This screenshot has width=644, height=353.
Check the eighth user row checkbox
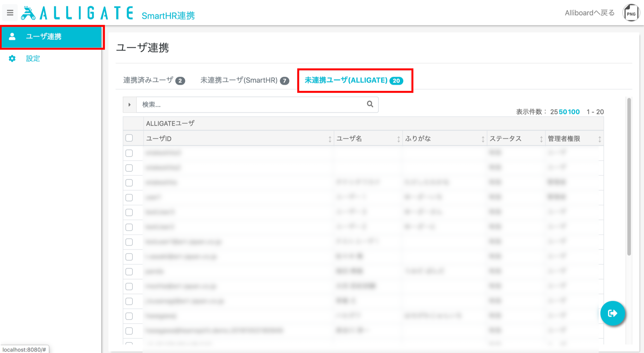click(129, 257)
